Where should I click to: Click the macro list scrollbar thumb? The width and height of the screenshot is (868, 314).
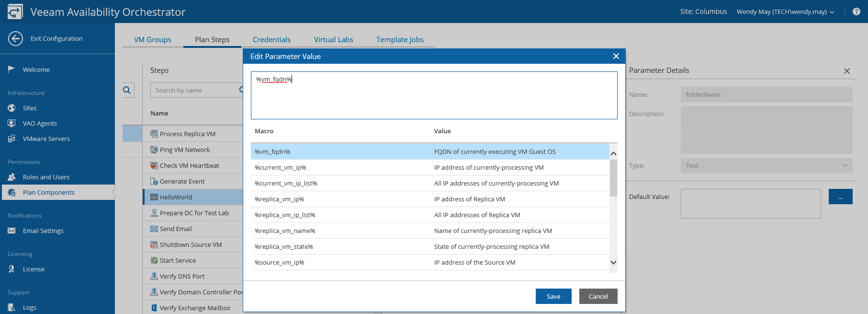(x=613, y=178)
